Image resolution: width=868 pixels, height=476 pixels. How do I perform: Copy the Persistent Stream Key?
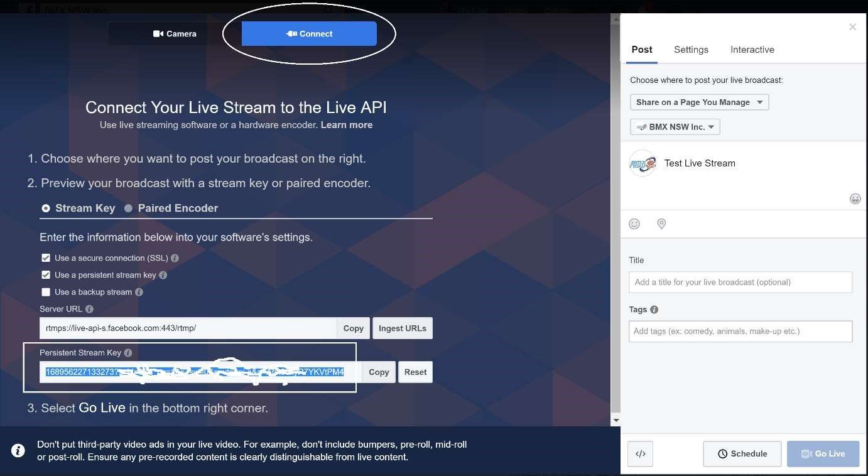(x=379, y=372)
